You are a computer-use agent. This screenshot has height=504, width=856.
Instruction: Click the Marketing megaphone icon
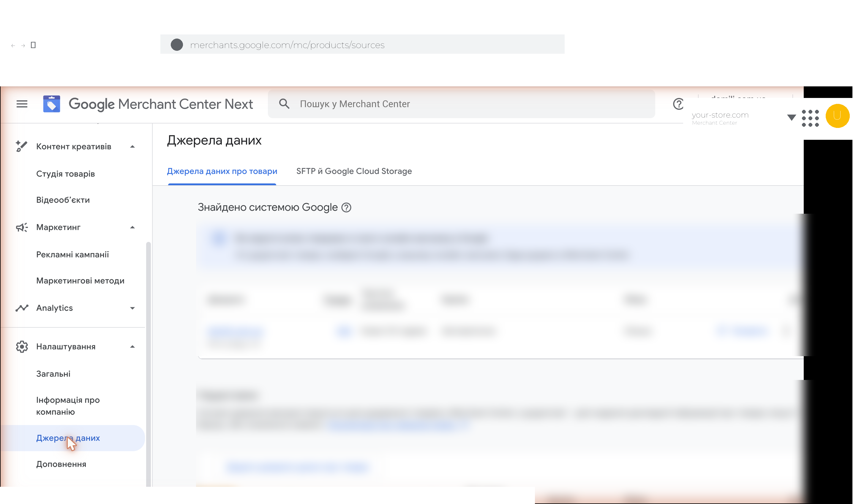click(x=22, y=227)
